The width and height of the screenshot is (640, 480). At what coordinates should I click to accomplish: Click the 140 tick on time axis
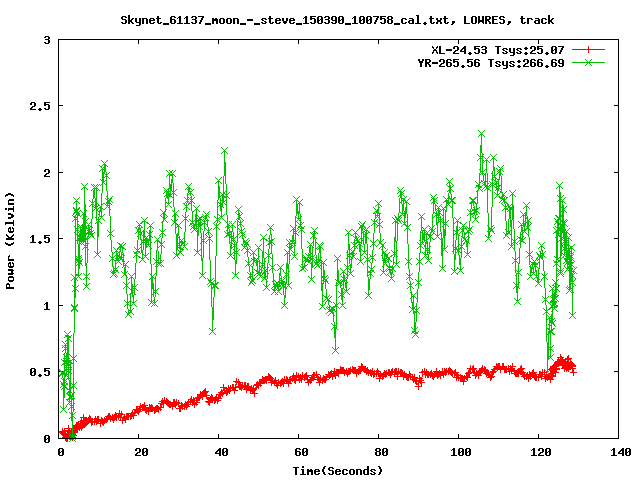click(619, 452)
